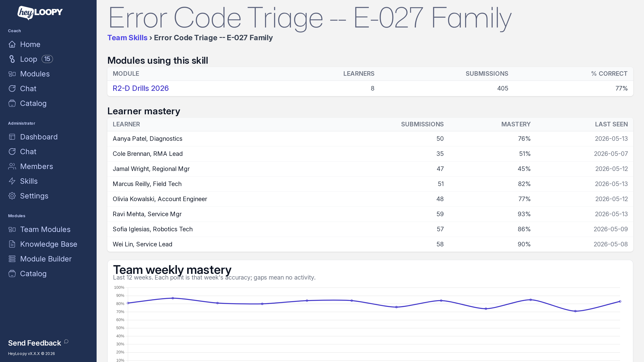Click the Home house icon
This screenshot has height=362, width=644.
click(x=12, y=44)
